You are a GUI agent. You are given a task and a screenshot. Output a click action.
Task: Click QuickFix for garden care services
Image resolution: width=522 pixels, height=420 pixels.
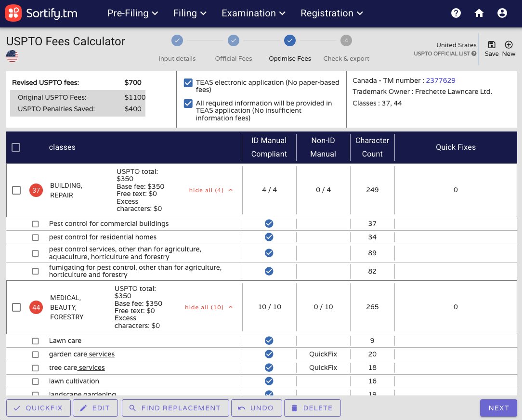tap(323, 354)
